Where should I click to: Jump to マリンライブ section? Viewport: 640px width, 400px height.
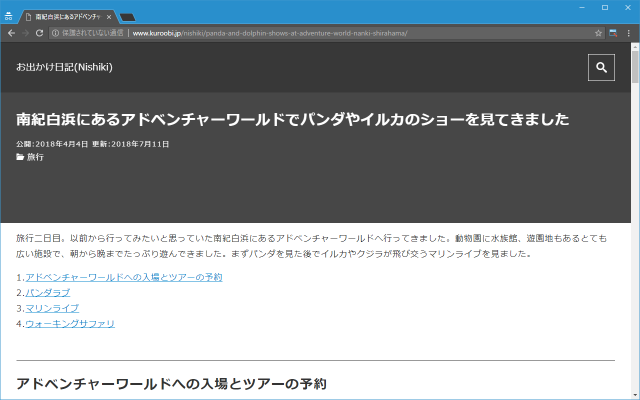(x=52, y=308)
